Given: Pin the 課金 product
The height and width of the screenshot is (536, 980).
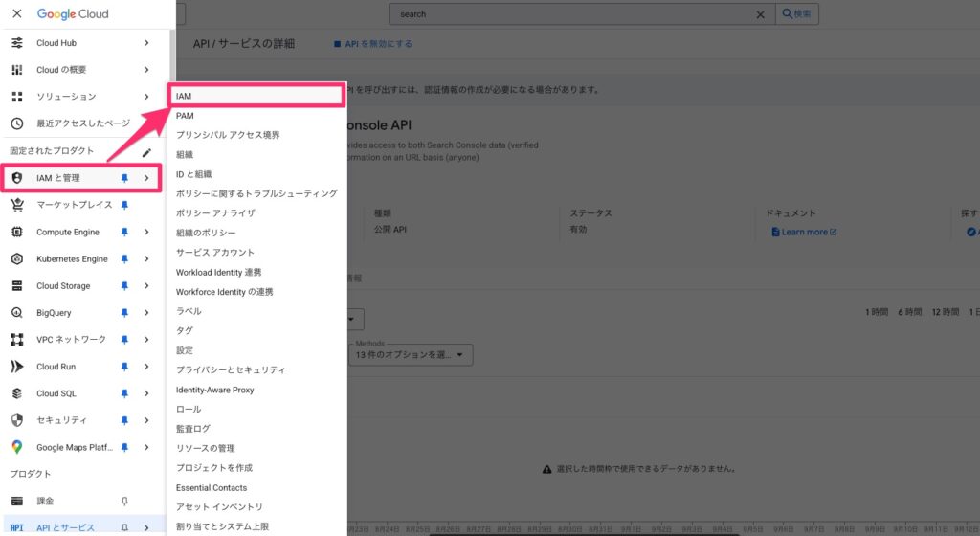Looking at the screenshot, I should pyautogui.click(x=123, y=501).
